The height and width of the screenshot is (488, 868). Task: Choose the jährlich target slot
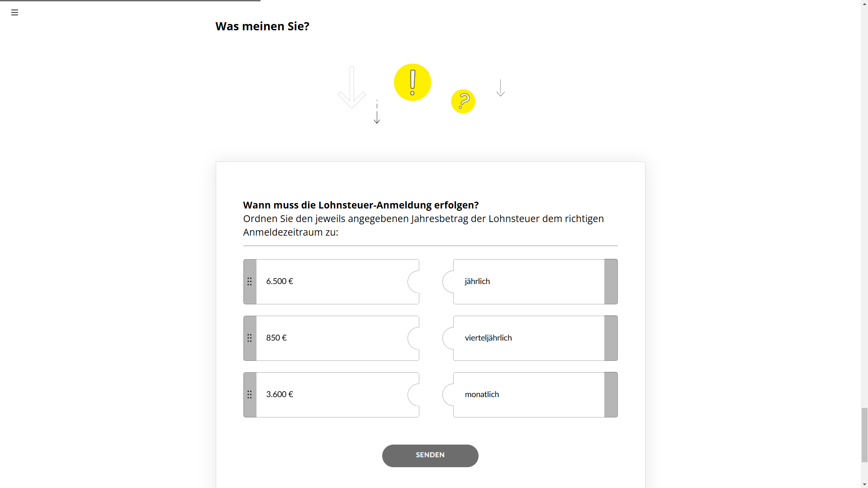(528, 282)
